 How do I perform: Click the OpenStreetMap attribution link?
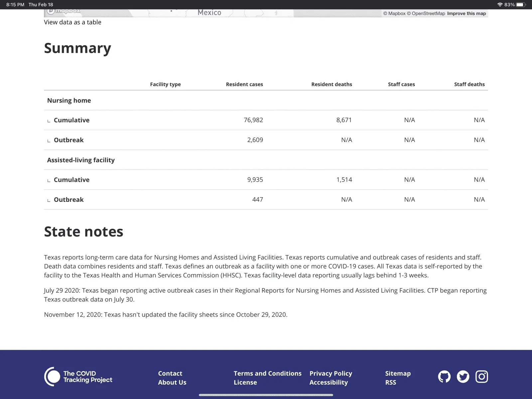coord(428,14)
